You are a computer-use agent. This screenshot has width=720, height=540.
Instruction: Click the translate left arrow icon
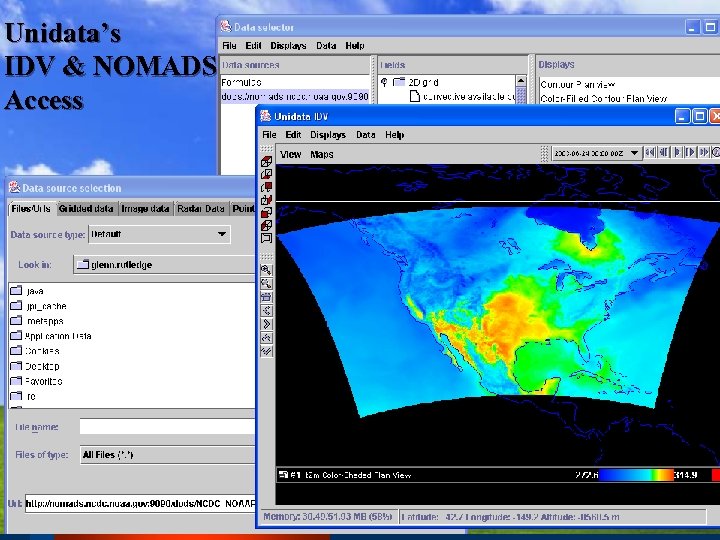pos(266,310)
